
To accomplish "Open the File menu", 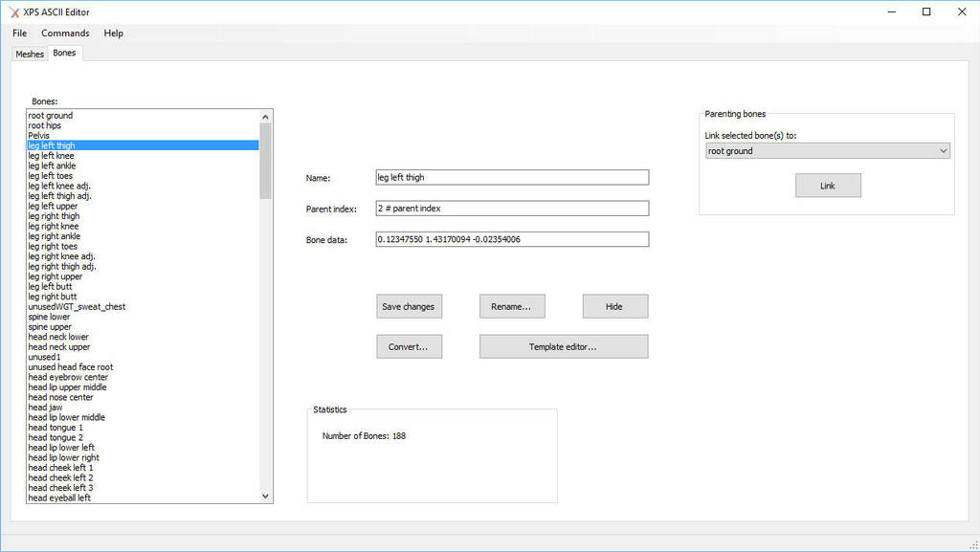I will 19,33.
